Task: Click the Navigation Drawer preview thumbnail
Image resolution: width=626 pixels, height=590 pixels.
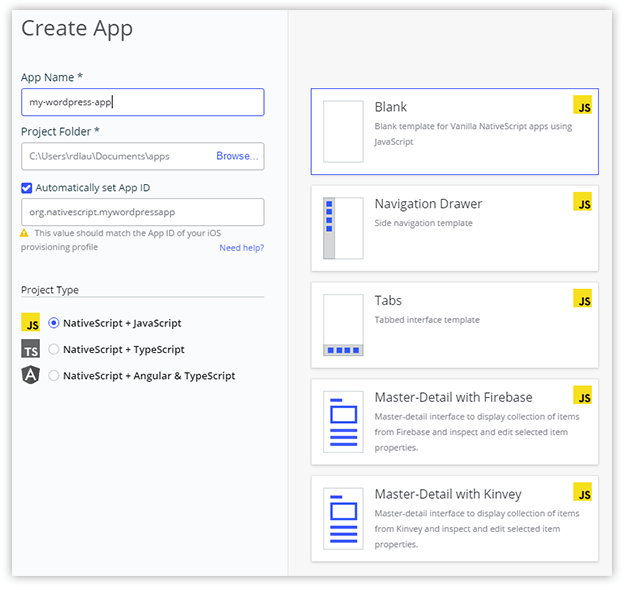Action: click(x=343, y=228)
